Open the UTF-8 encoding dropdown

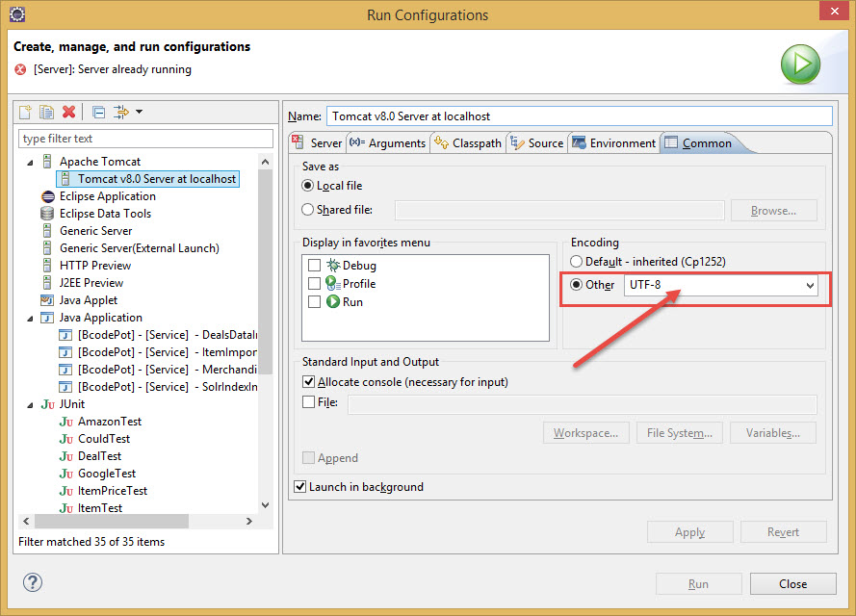[x=810, y=285]
